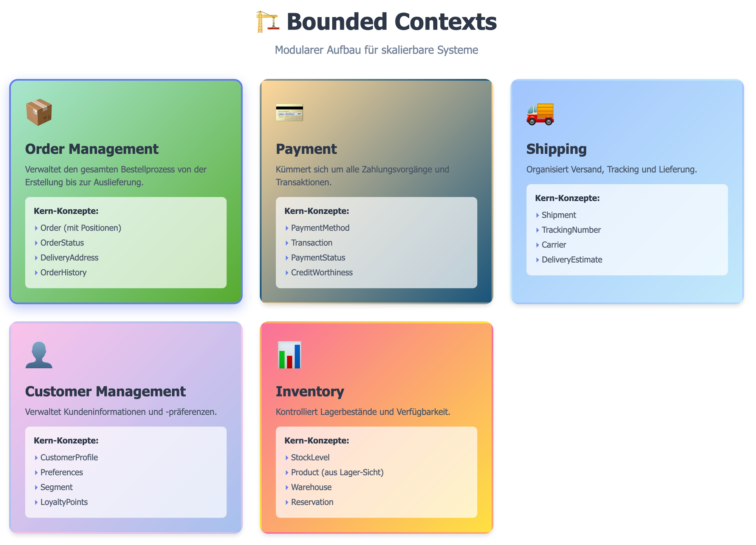Select the CreditWorthiness list item
This screenshot has height=545, width=756.
coord(322,272)
